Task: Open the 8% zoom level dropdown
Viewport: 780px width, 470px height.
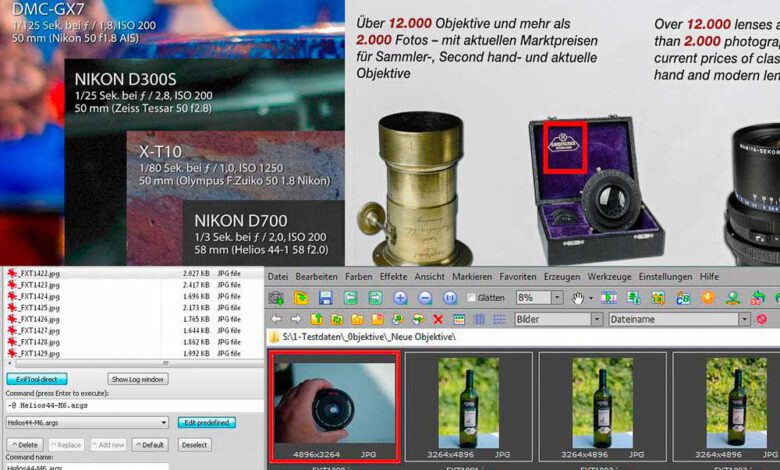Action: pos(557,298)
